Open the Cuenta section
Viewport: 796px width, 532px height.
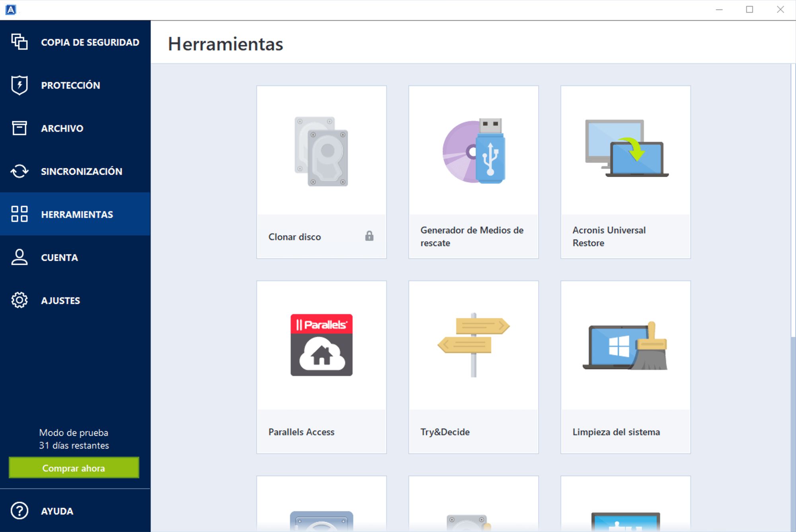pos(59,257)
